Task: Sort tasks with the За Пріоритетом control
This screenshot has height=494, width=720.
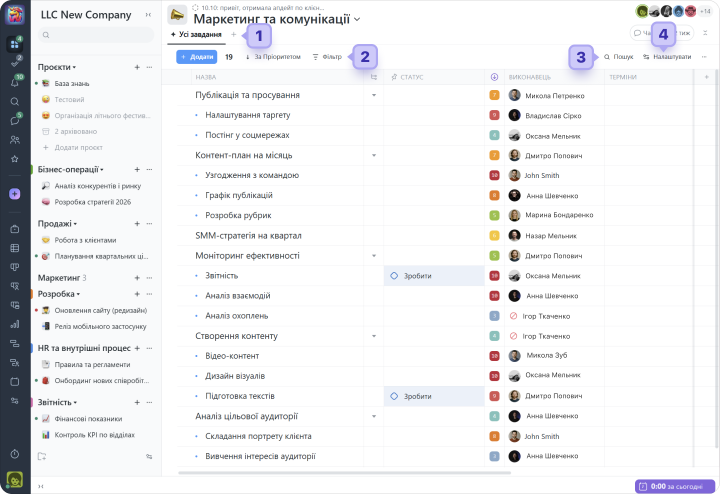Action: [x=272, y=57]
